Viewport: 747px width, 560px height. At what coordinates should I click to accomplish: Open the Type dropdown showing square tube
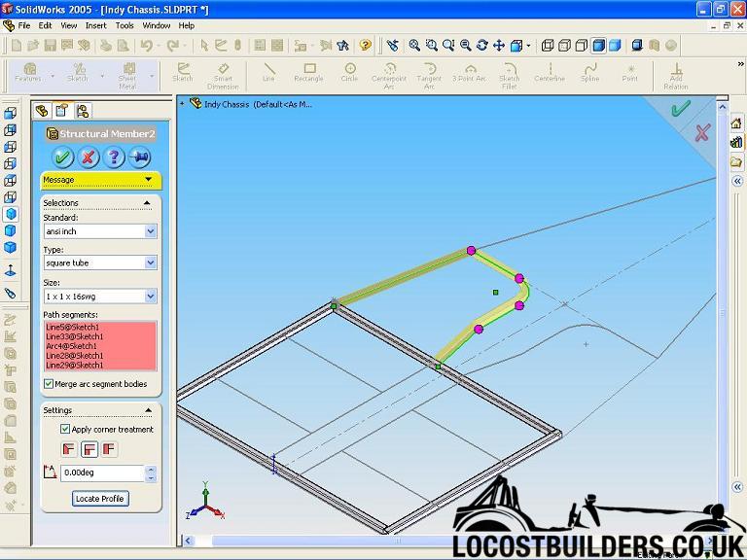coord(151,262)
